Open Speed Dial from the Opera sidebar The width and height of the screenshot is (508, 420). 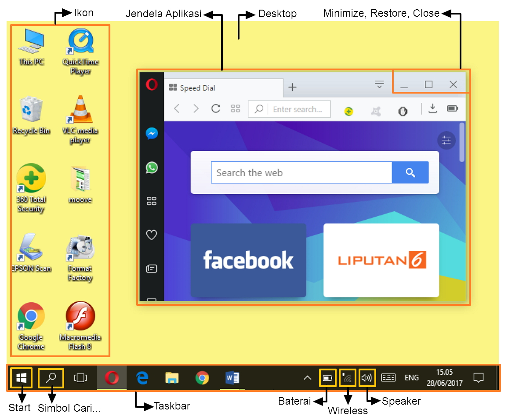[x=152, y=201]
